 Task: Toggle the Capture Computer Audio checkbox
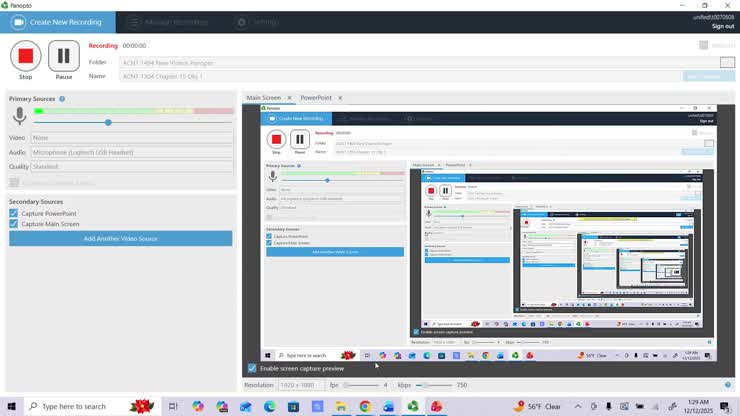tap(14, 182)
